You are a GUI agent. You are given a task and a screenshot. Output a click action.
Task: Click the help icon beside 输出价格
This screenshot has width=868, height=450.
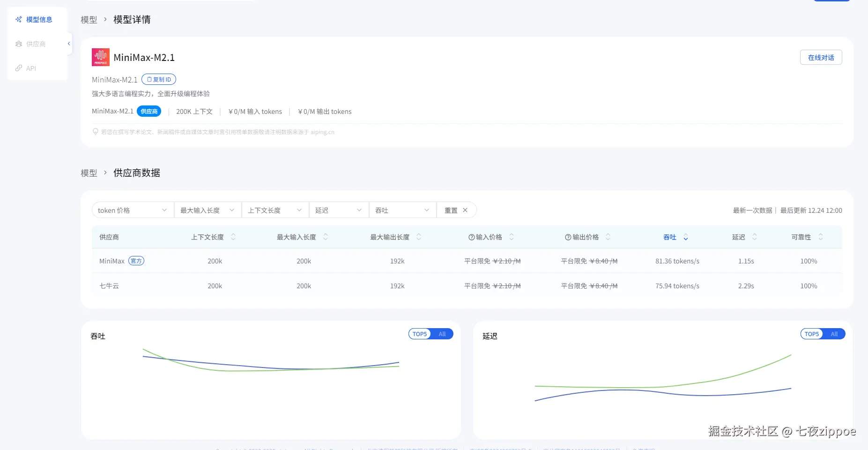point(568,237)
